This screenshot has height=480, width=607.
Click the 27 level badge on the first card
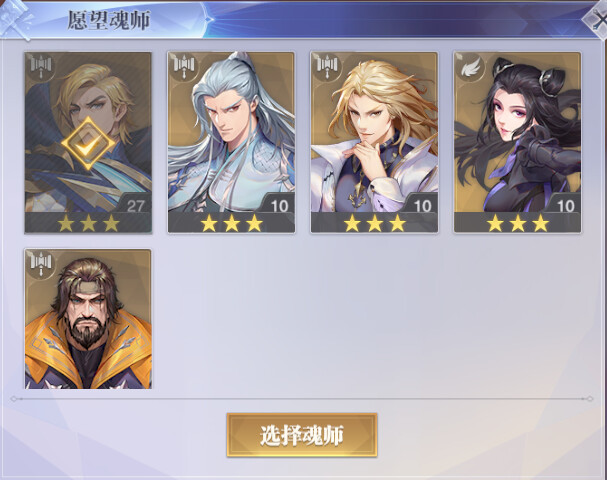point(135,205)
